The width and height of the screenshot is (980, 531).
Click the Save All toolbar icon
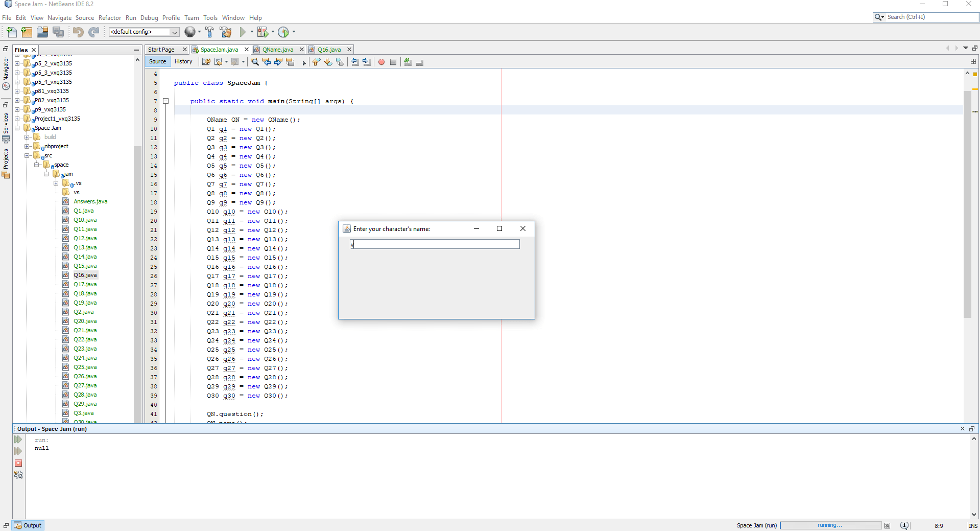click(x=58, y=32)
